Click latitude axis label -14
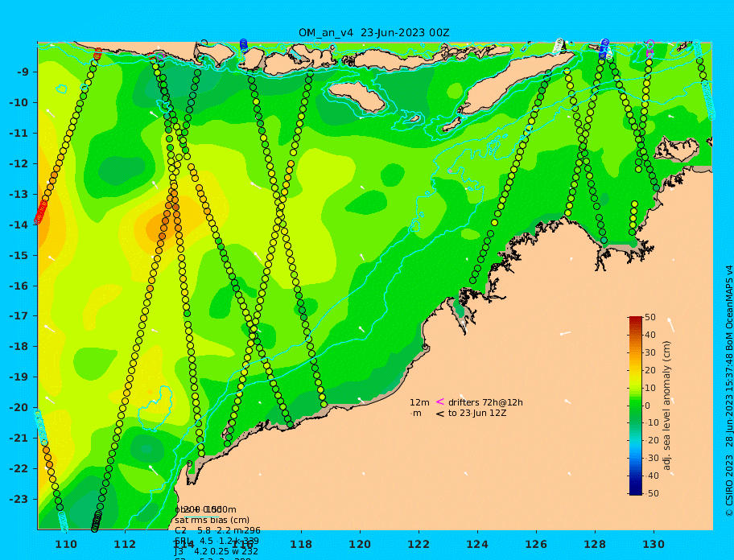Image resolution: width=734 pixels, height=560 pixels. (19, 224)
